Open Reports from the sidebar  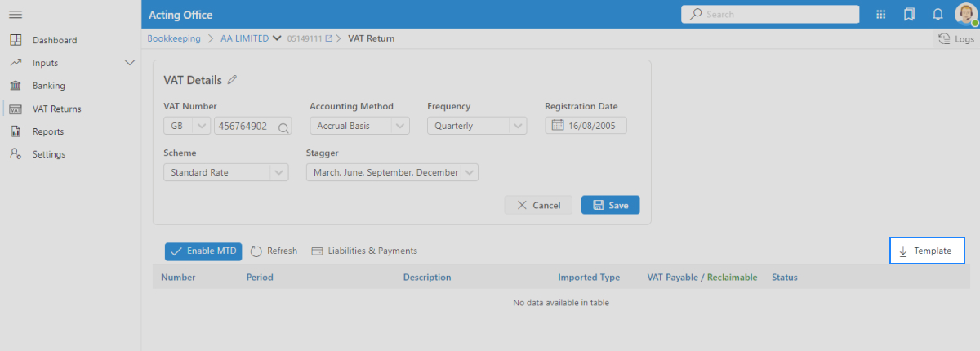point(47,131)
